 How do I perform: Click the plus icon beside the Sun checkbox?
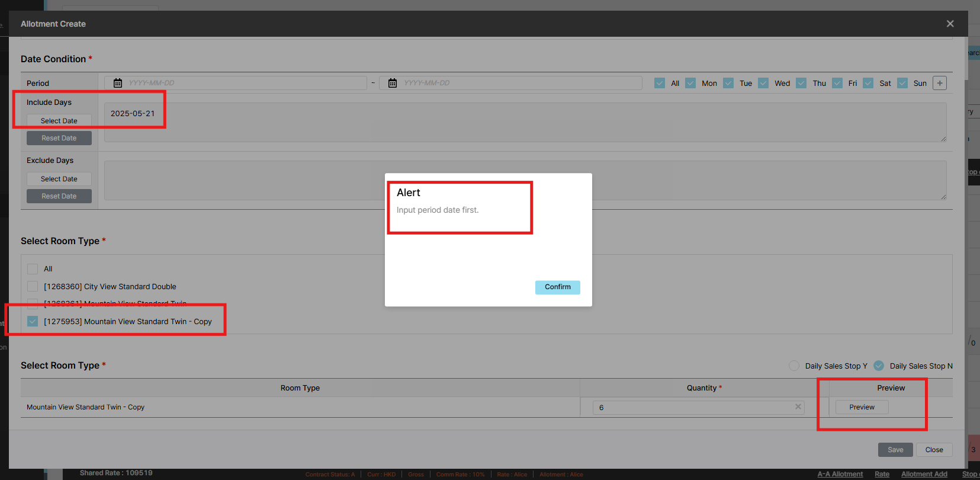(x=940, y=83)
